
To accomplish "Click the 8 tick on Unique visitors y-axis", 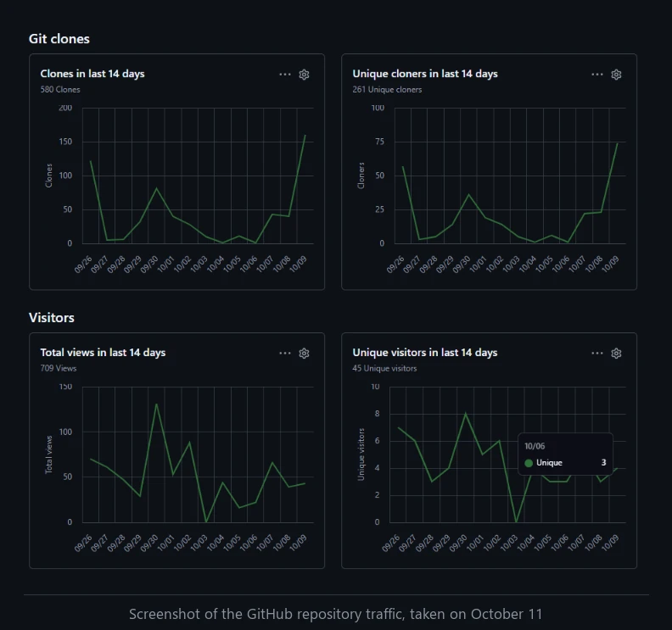I will click(377, 413).
